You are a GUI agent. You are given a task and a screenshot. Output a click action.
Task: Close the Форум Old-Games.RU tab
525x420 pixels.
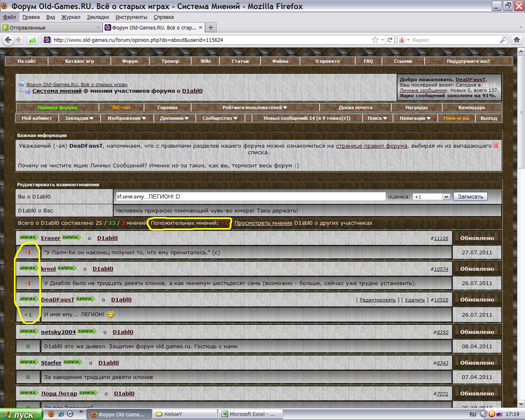201,27
